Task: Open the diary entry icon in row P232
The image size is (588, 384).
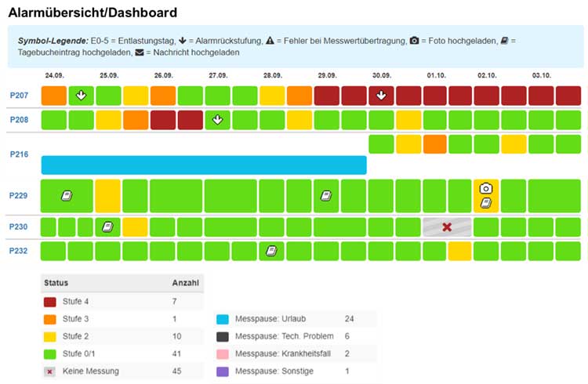Action: click(x=271, y=251)
